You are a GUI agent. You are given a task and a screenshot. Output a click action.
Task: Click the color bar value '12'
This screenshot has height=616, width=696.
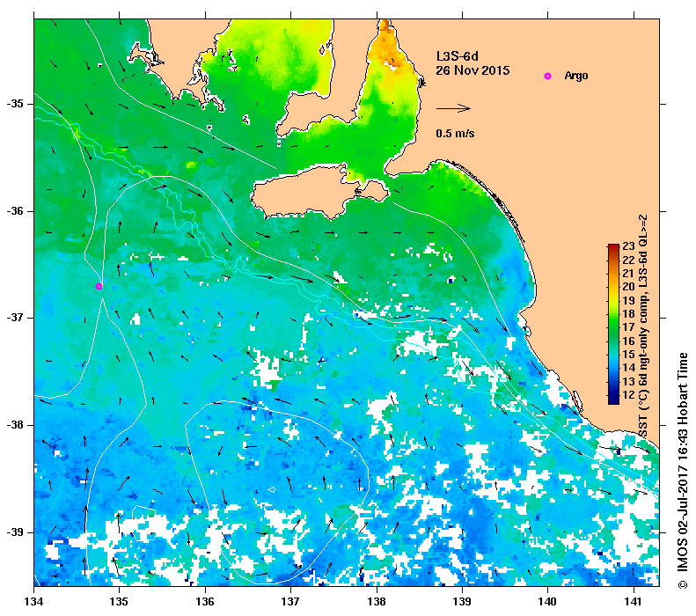pos(628,394)
